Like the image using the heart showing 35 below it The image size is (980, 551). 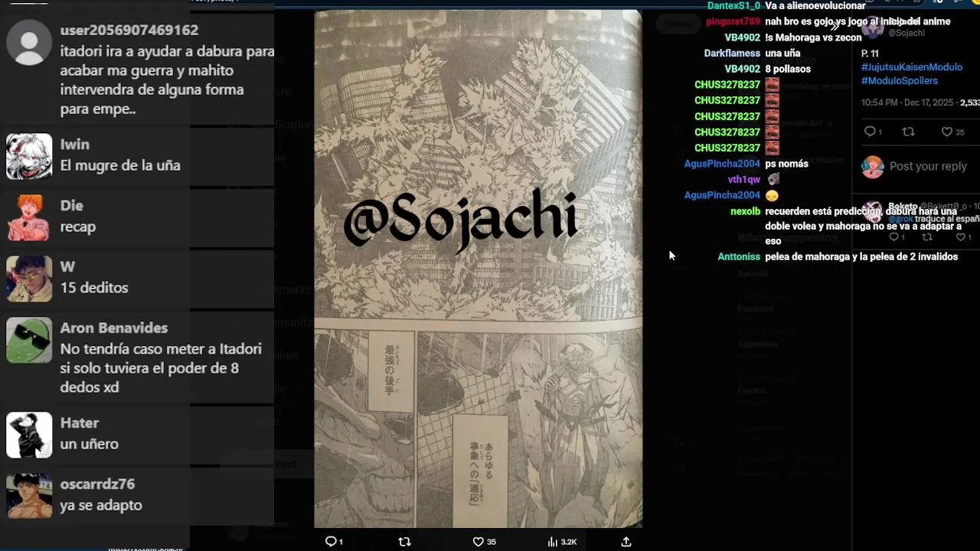click(478, 541)
